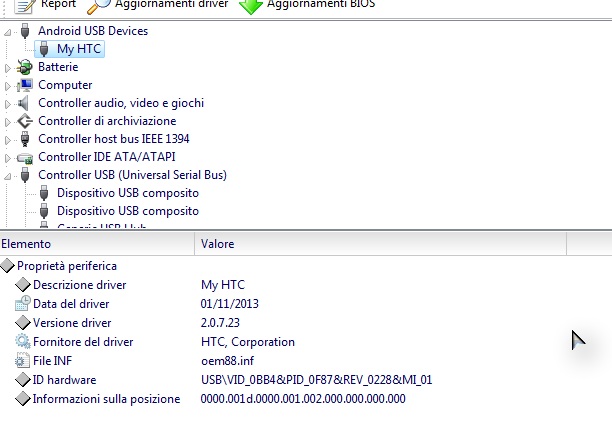
Task: Collapse the Controller USB (Universal Serial Bus) node
Action: point(9,175)
